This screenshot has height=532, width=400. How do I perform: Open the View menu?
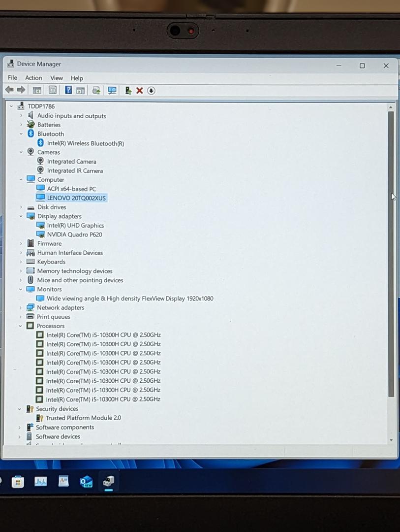57,78
